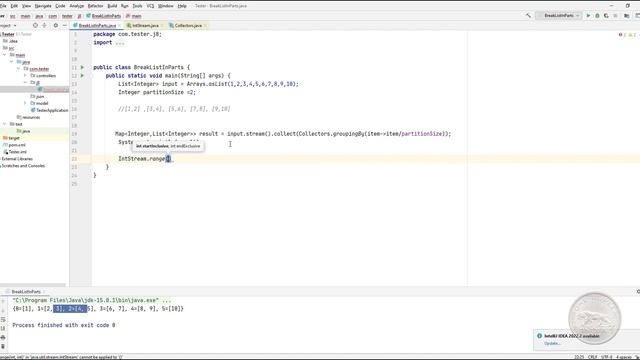
Task: Click inside IntStream.range parentheses in the editor
Action: pyautogui.click(x=168, y=159)
